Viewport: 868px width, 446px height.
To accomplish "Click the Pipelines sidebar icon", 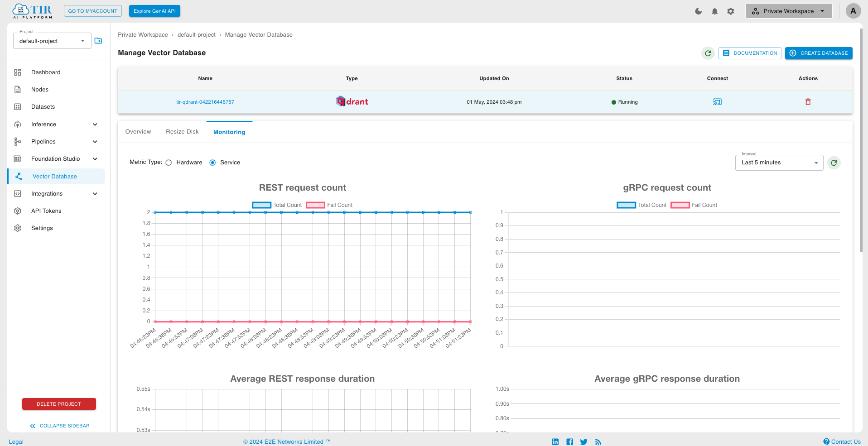I will pyautogui.click(x=18, y=142).
